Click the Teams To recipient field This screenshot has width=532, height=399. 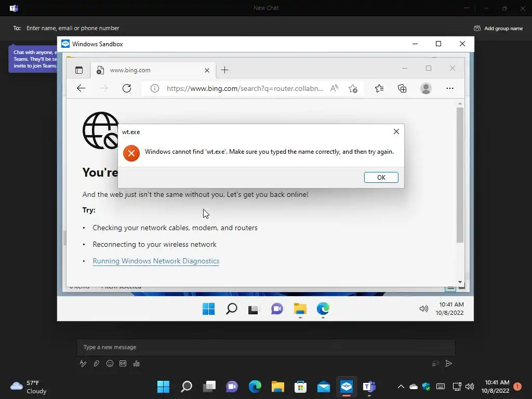click(73, 28)
